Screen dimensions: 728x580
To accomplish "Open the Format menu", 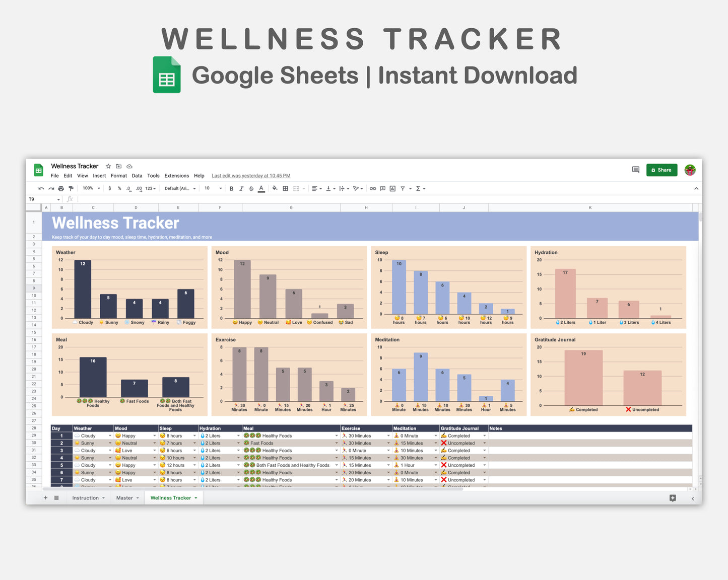I will 118,175.
